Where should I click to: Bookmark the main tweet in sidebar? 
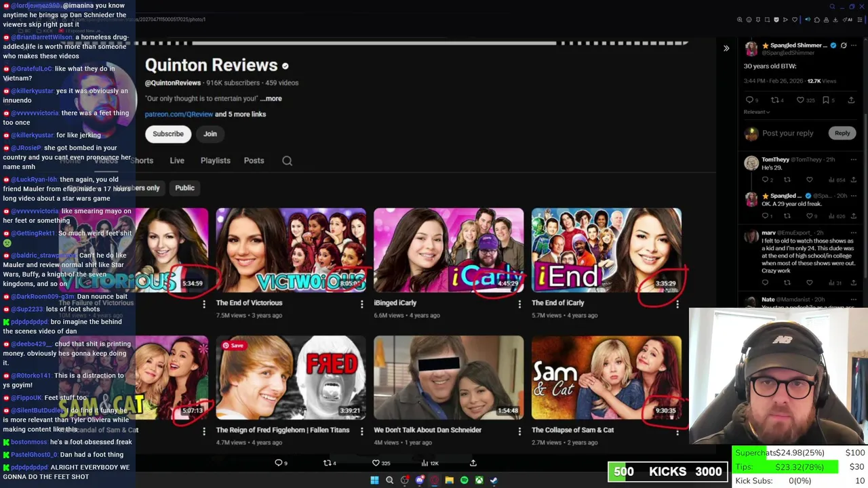826,100
